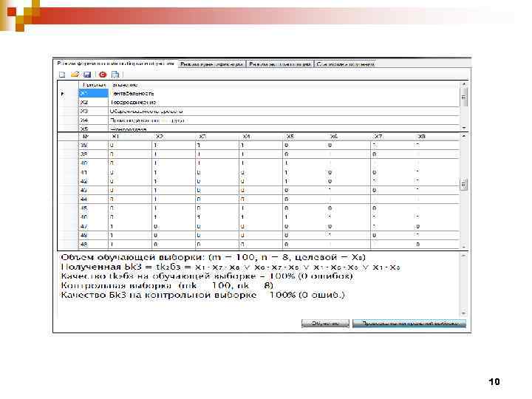Select the X5 row in the features list
This screenshot has height=399, width=532.
point(259,129)
